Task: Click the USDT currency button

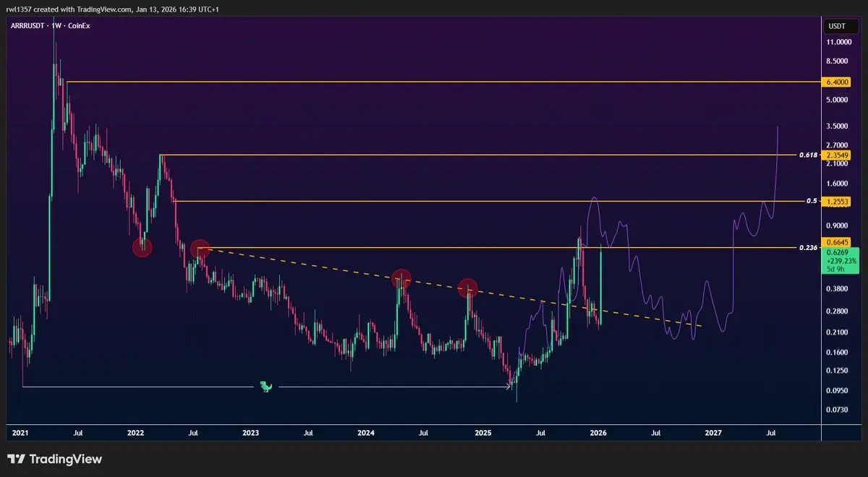Action: click(842, 27)
